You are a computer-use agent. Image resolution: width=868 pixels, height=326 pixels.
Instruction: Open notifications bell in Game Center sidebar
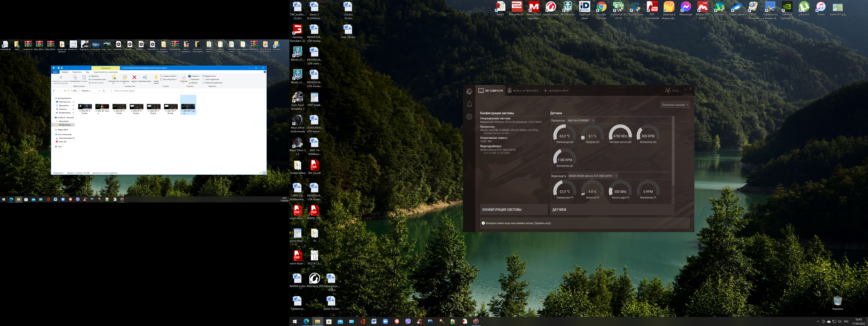[x=469, y=104]
